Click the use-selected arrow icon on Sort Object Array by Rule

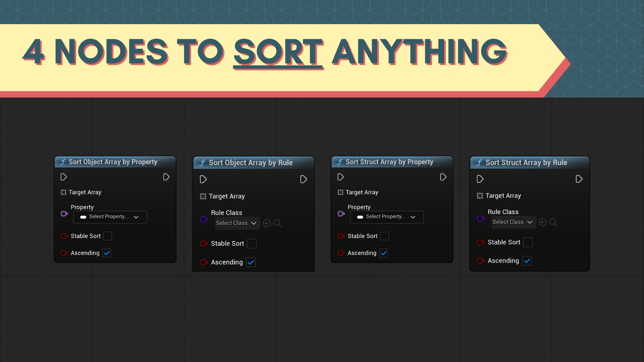coord(267,223)
